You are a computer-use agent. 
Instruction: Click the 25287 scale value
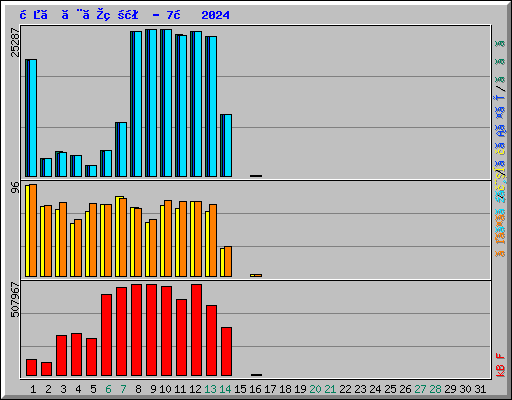click(15, 42)
